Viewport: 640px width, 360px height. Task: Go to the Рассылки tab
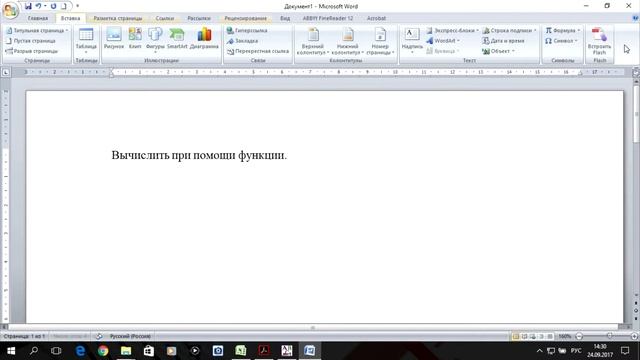point(199,18)
